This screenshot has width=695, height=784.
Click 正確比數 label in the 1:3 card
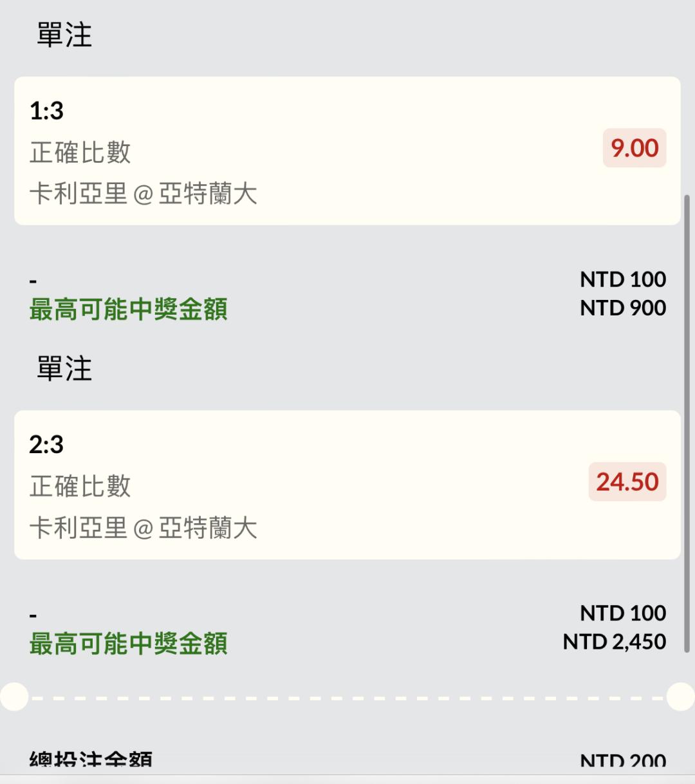tap(80, 153)
